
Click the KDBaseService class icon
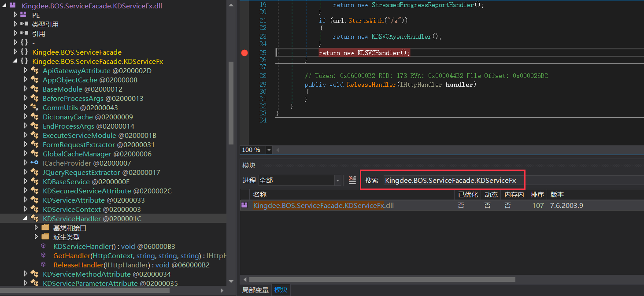click(34, 181)
